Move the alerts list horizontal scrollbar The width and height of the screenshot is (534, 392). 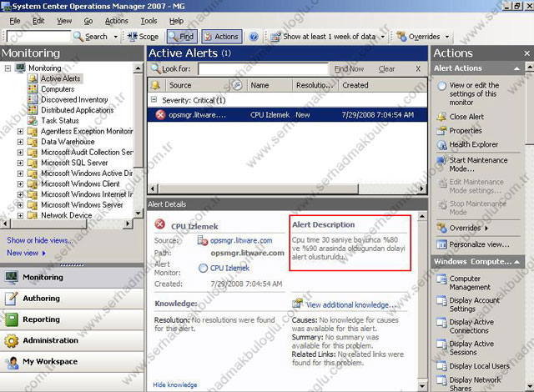click(x=258, y=188)
